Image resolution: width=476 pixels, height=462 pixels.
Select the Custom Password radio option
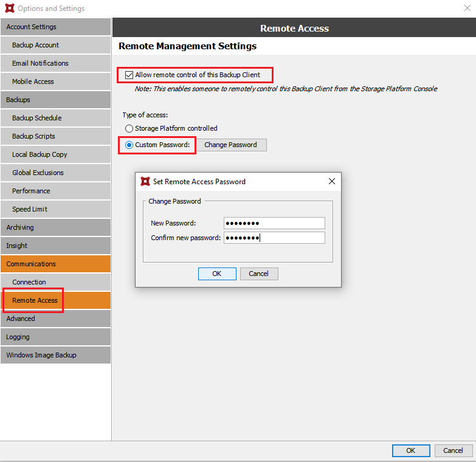[x=129, y=145]
